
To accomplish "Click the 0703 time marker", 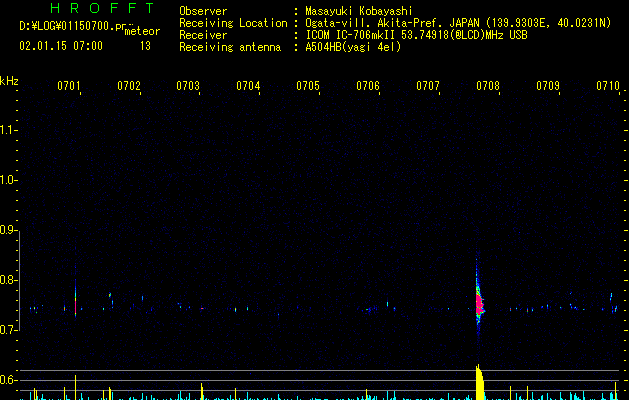I will click(x=188, y=85).
